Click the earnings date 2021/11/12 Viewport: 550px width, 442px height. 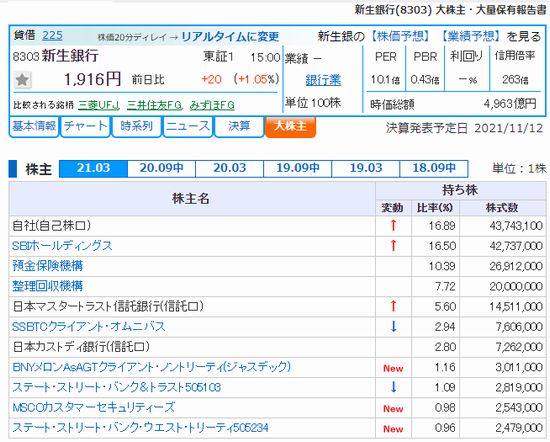(509, 128)
